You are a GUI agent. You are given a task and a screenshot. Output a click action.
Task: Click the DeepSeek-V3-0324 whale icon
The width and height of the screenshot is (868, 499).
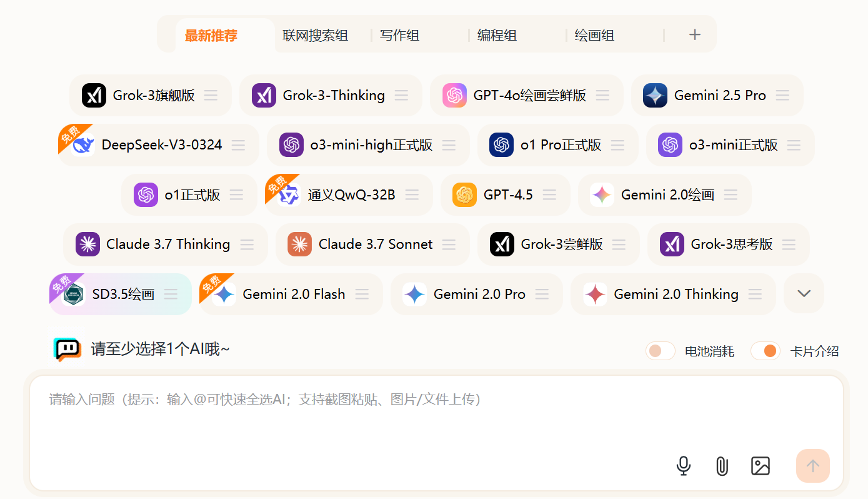tap(82, 145)
